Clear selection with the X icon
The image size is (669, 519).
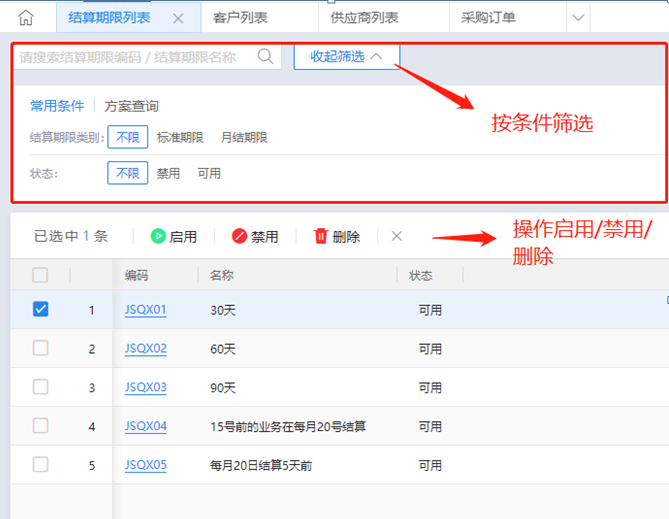tap(397, 237)
